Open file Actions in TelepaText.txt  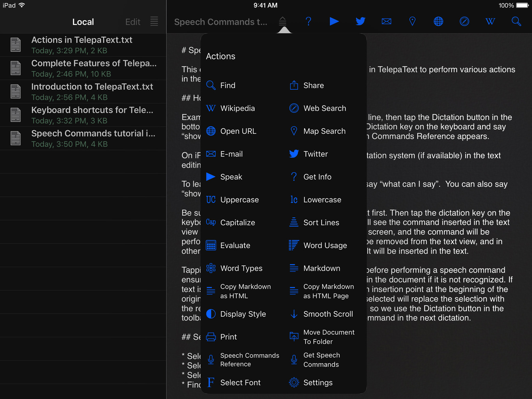(83, 45)
